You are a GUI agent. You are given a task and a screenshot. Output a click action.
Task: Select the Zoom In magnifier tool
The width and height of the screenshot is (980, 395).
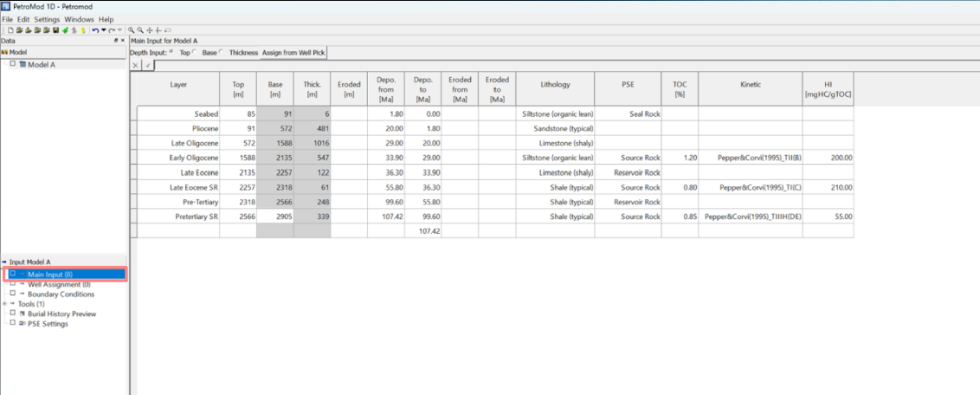click(132, 30)
